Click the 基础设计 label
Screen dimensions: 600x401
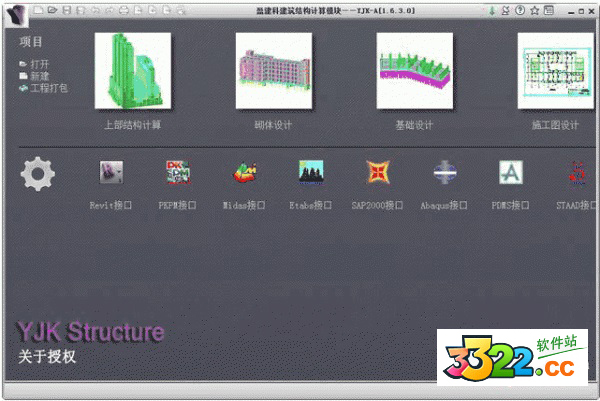point(414,125)
